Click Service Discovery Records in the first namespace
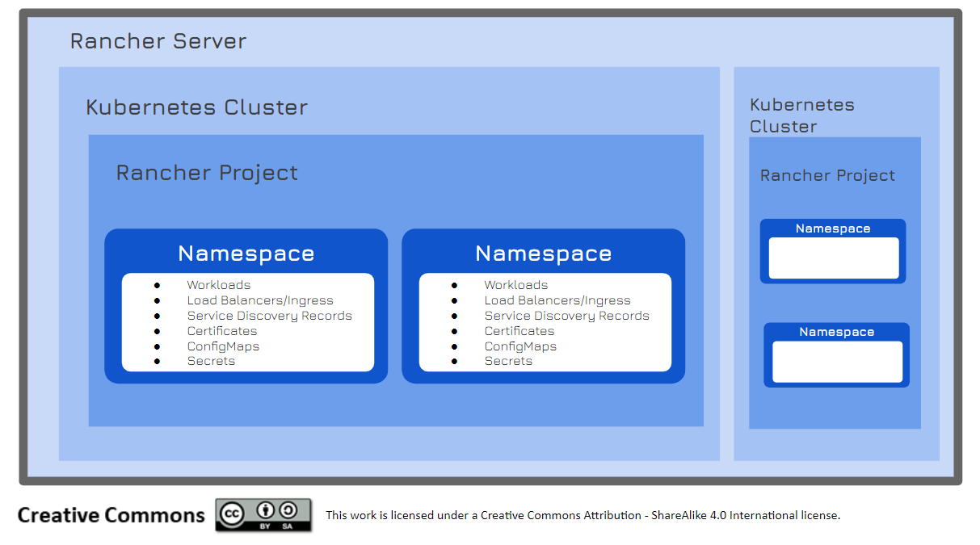Image resolution: width=980 pixels, height=545 pixels. pos(269,316)
